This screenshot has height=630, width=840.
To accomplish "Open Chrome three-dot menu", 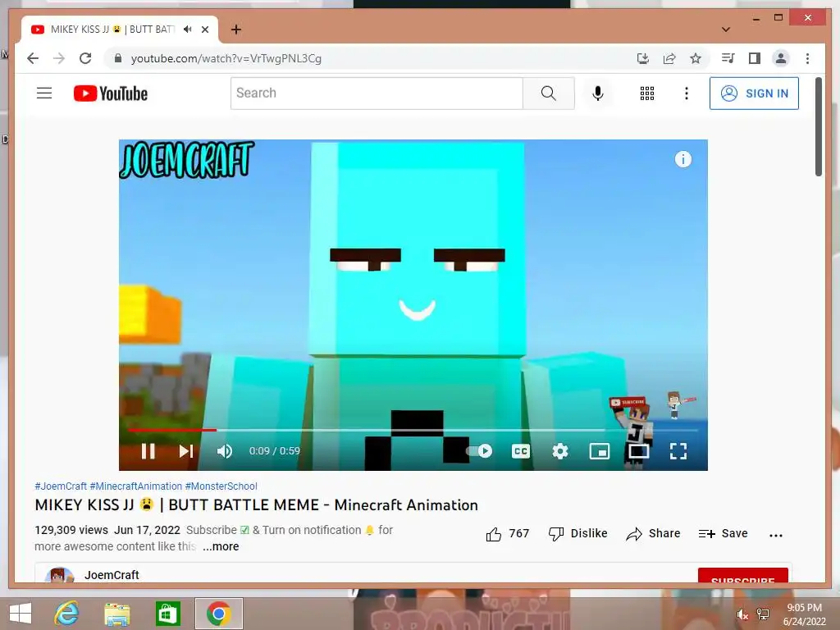I will (x=807, y=58).
